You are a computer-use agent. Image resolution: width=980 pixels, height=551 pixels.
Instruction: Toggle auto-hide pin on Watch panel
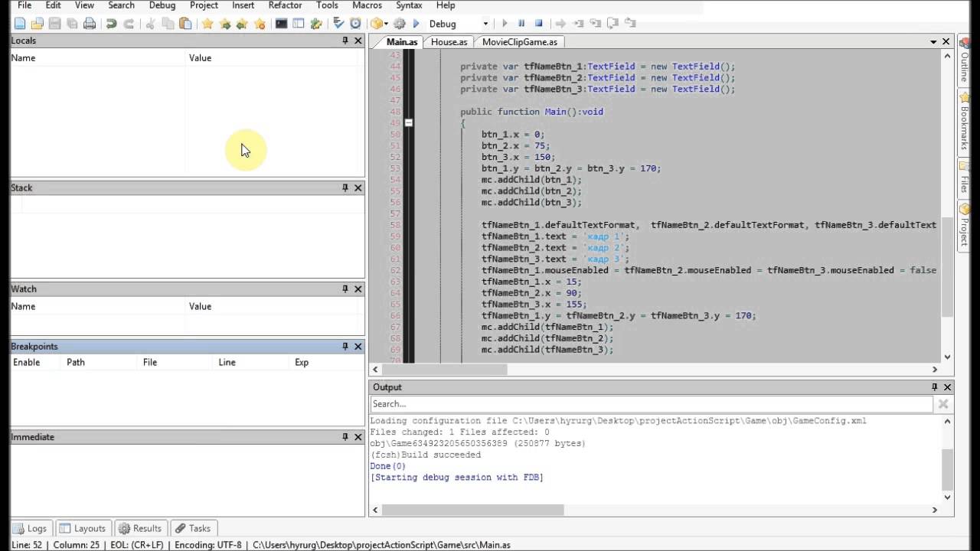point(345,289)
